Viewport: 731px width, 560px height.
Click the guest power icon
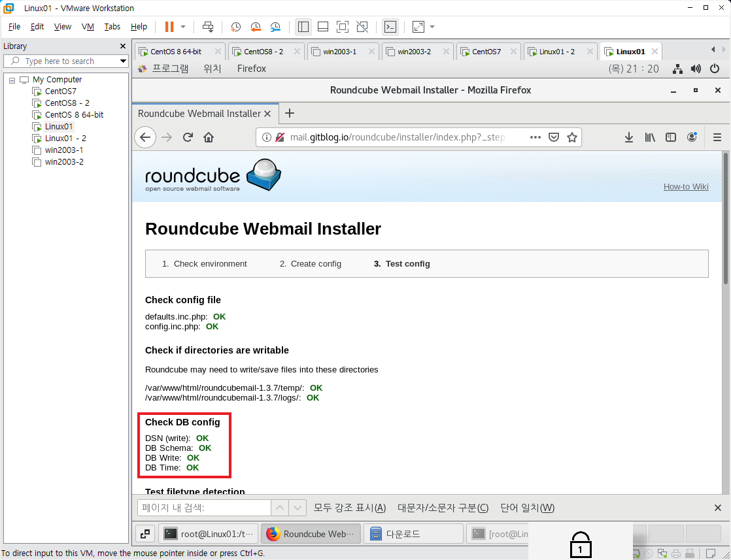pos(715,69)
